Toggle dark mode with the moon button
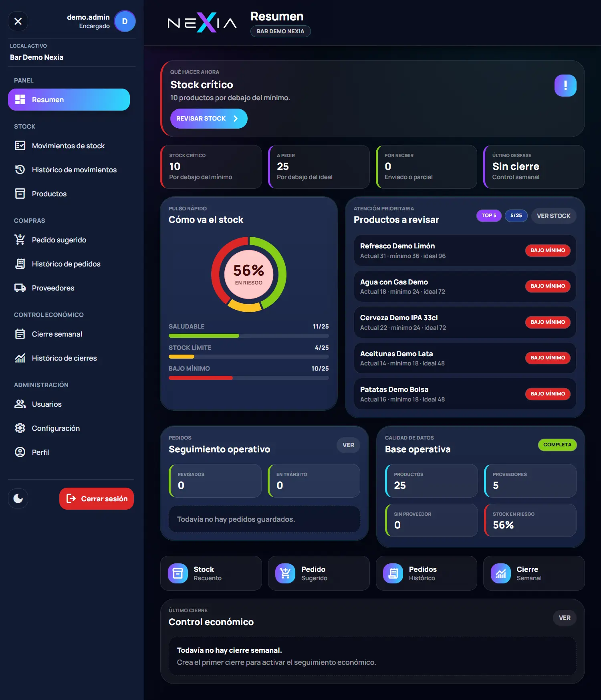The height and width of the screenshot is (700, 601). coord(18,498)
